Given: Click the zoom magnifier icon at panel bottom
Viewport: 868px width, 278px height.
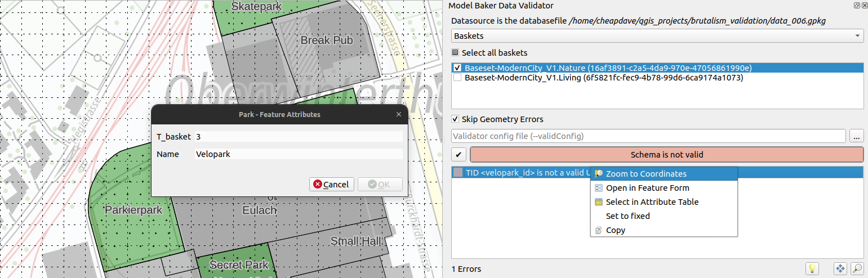Looking at the screenshot, I should [x=857, y=269].
